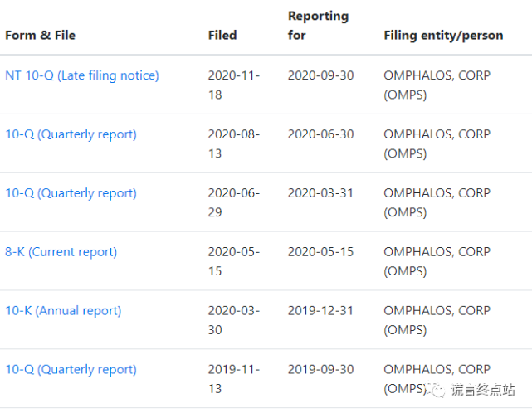Click OMPHALOS, CORP entity in first row
The image size is (532, 413).
437,85
